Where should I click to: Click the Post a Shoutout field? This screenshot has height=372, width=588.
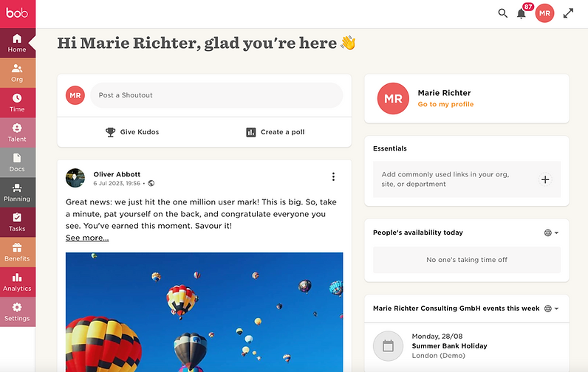pos(216,95)
